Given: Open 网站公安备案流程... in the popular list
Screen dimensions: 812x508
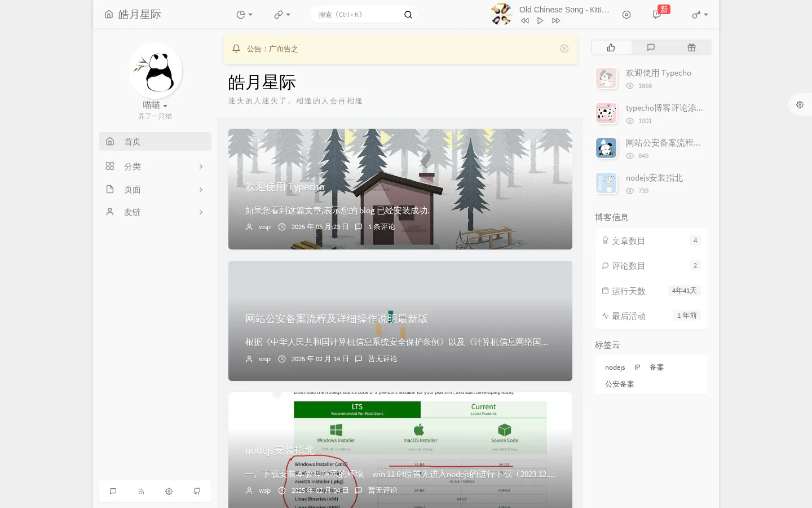Looking at the screenshot, I should point(663,143).
